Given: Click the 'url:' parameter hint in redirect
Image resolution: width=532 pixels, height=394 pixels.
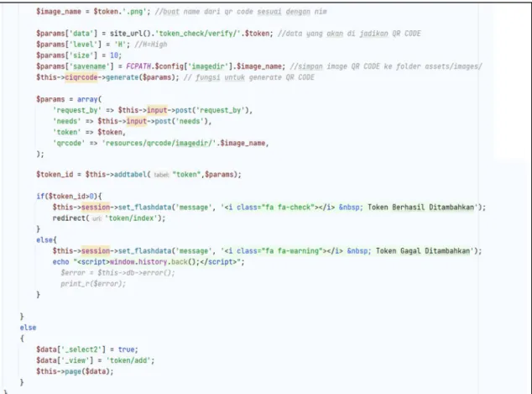Looking at the screenshot, I should point(96,218).
